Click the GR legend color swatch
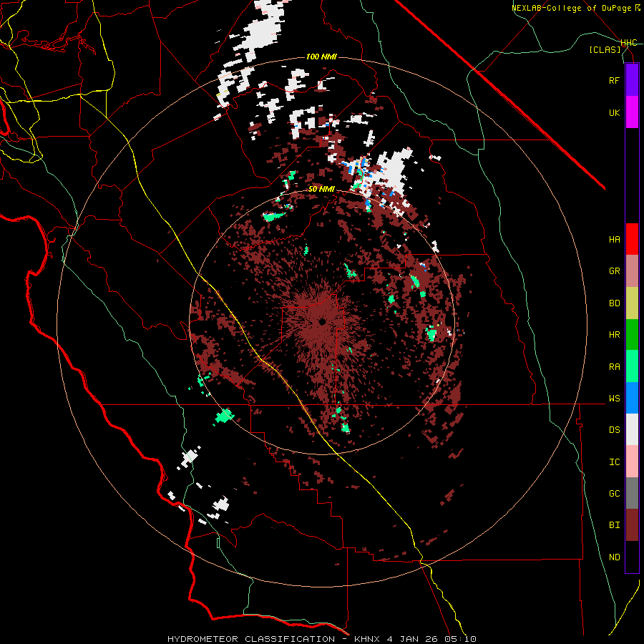This screenshot has height=644, width=644. (x=632, y=271)
